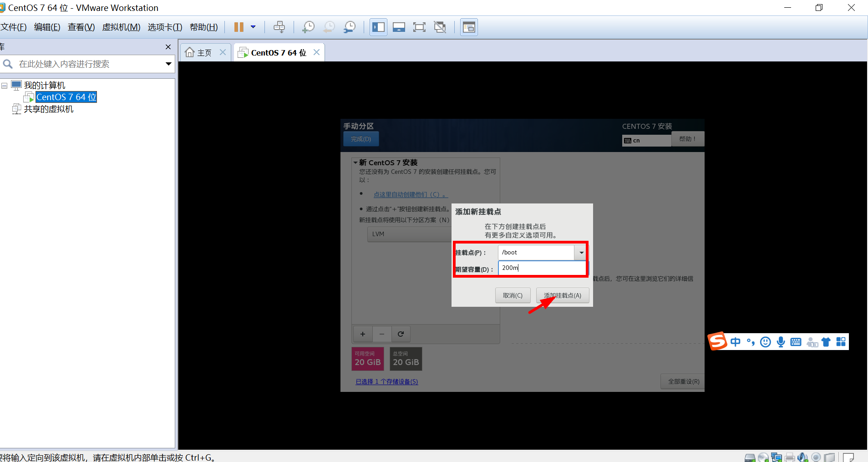Click the minus button to remove mount point
Screen dimensions: 868x462
382,334
